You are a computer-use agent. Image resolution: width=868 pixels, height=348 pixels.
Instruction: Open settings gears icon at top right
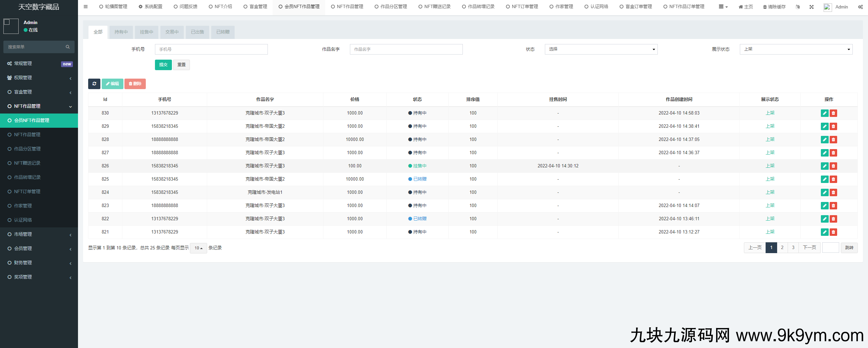click(860, 7)
